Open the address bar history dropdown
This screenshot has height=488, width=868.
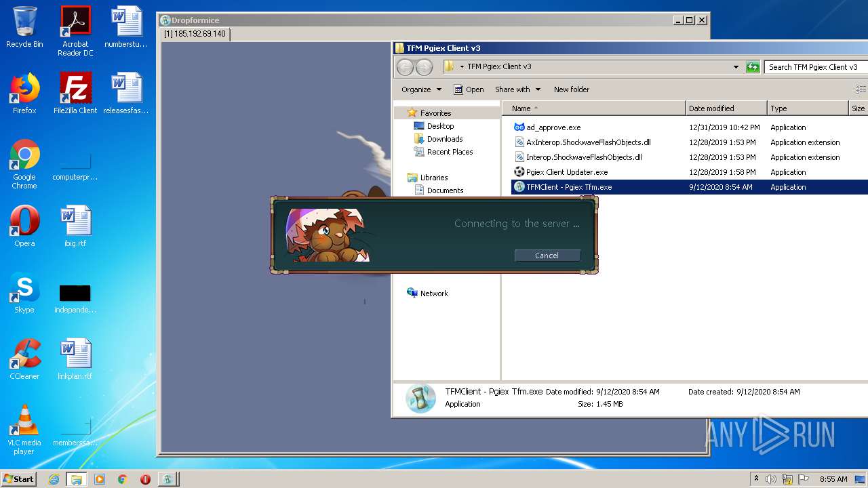click(736, 67)
